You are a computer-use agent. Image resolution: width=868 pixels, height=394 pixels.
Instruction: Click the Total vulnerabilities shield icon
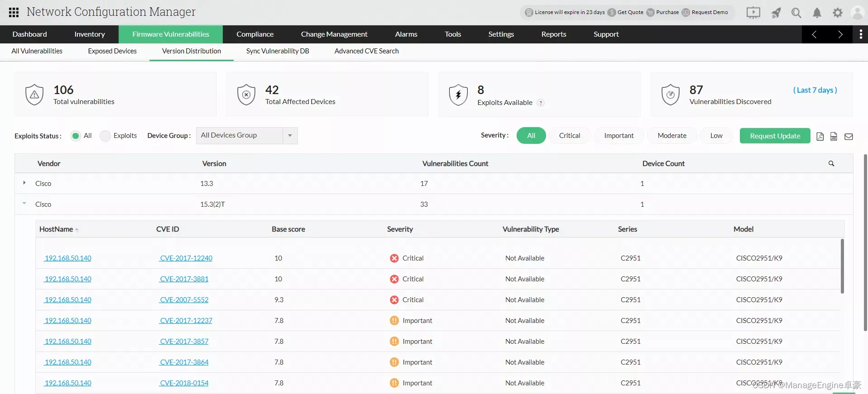coord(34,95)
